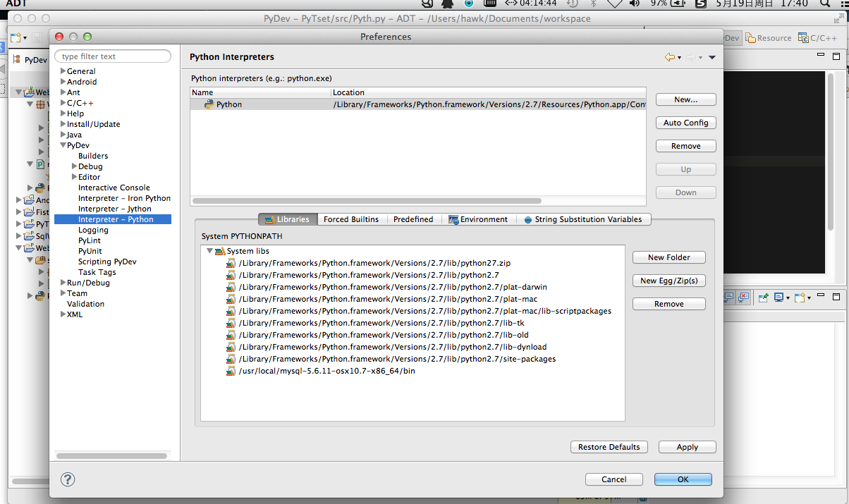This screenshot has width=849, height=504.
Task: Click the Sogou input method icon
Action: [x=701, y=4]
